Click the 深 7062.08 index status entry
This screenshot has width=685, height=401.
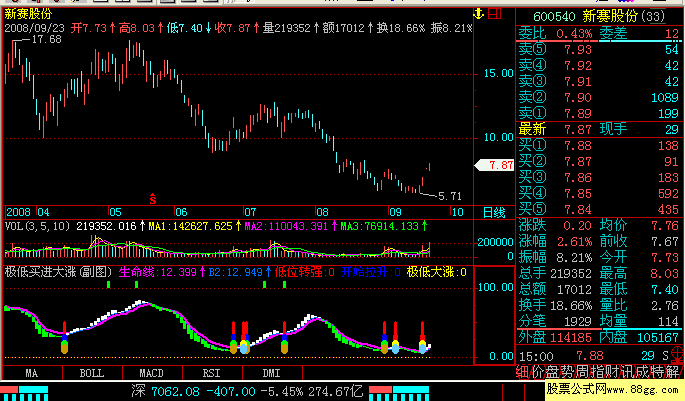(x=248, y=391)
